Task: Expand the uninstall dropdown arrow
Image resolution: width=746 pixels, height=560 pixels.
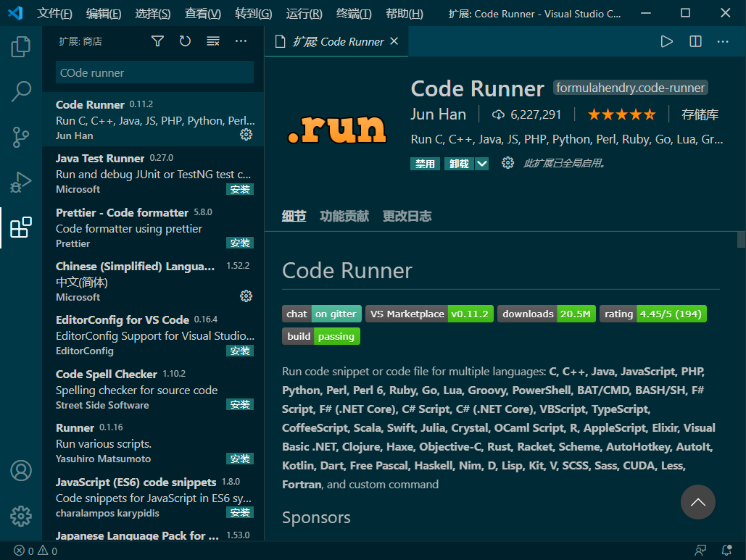Action: tap(482, 164)
